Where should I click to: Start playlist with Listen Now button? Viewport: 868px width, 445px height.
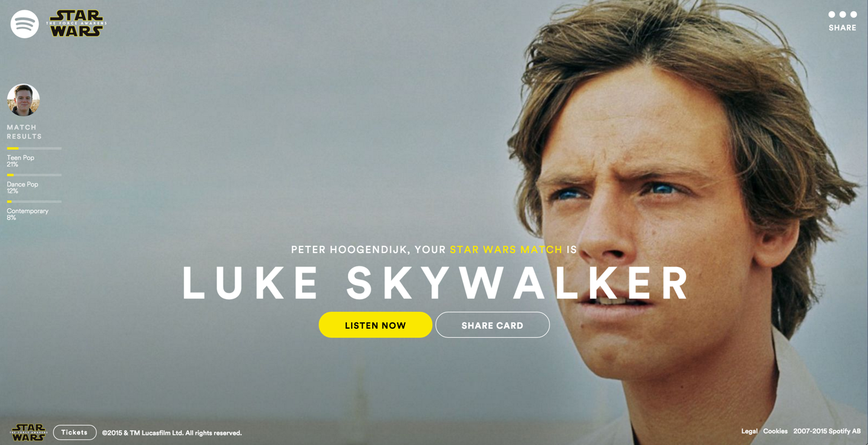click(x=375, y=325)
